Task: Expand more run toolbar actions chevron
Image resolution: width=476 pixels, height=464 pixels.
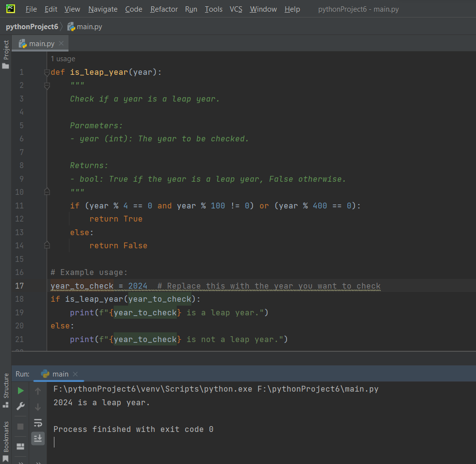Action: (20, 462)
